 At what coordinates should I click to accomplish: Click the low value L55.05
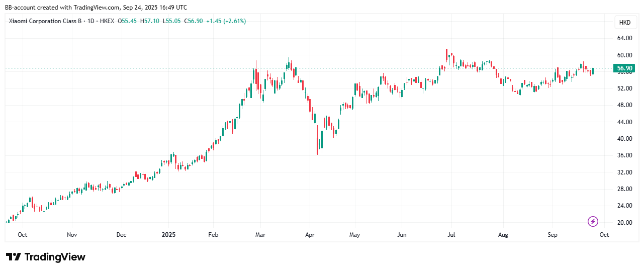click(171, 21)
